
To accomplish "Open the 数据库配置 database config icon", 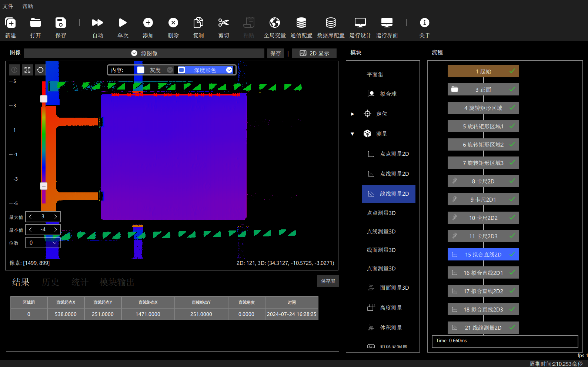I will (x=331, y=23).
